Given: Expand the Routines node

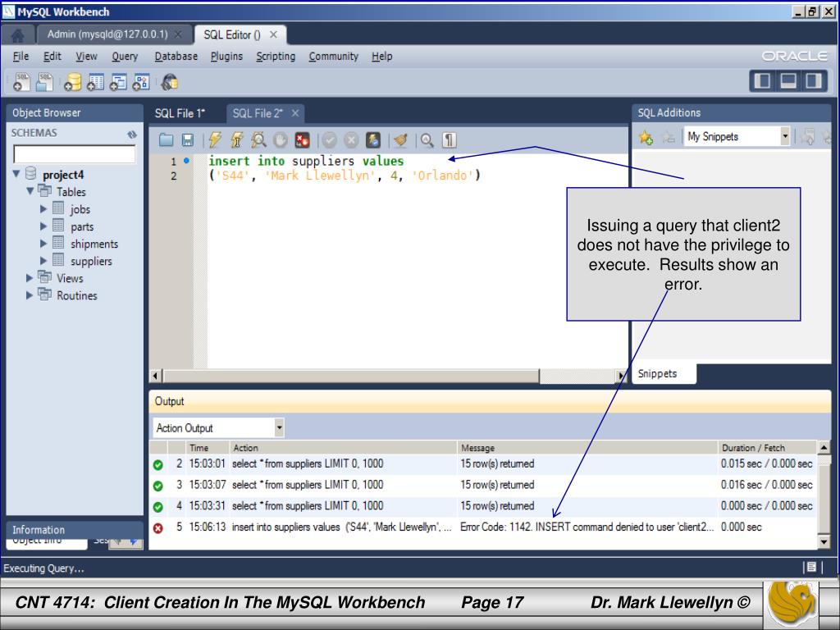Looking at the screenshot, I should pos(30,294).
